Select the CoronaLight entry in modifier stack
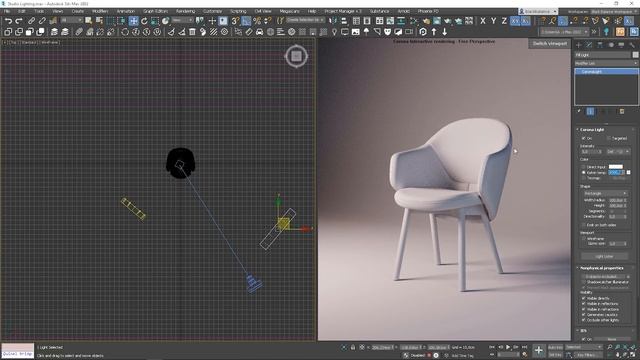Image resolution: width=640 pixels, height=360 pixels. pos(606,72)
